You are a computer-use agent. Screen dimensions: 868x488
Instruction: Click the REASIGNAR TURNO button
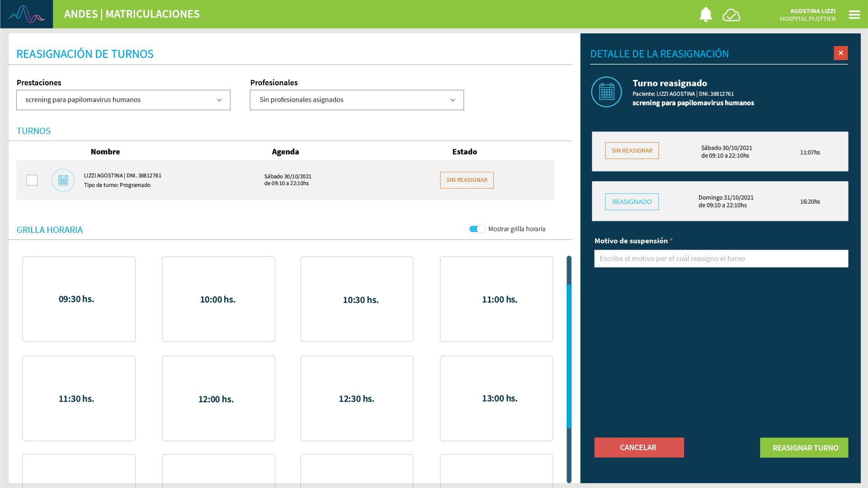pyautogui.click(x=804, y=447)
